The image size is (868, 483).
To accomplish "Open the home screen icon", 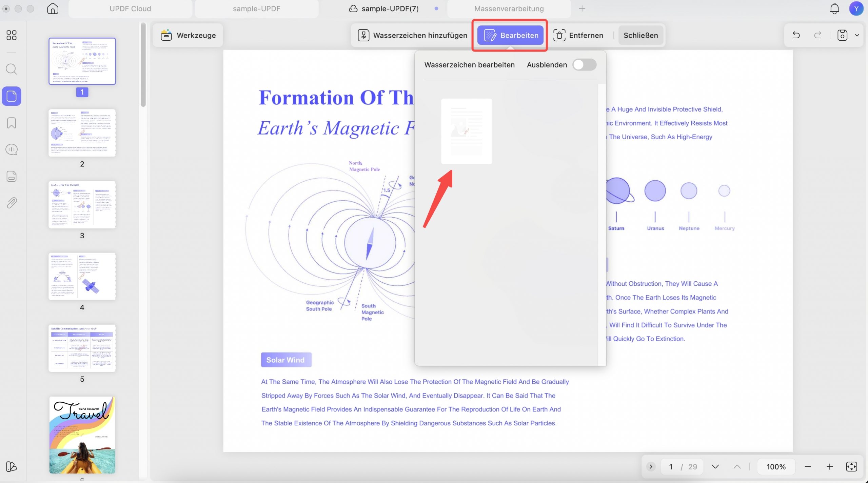I will coord(53,8).
